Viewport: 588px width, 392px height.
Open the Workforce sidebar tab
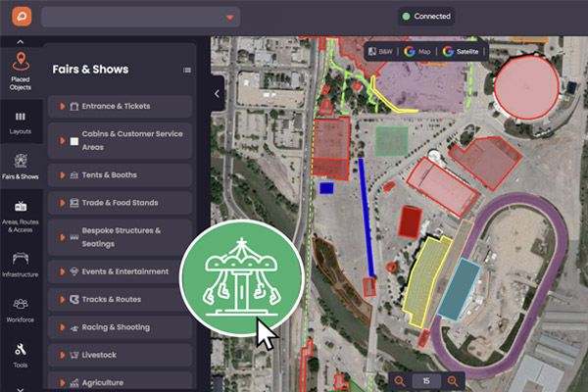[x=21, y=311]
